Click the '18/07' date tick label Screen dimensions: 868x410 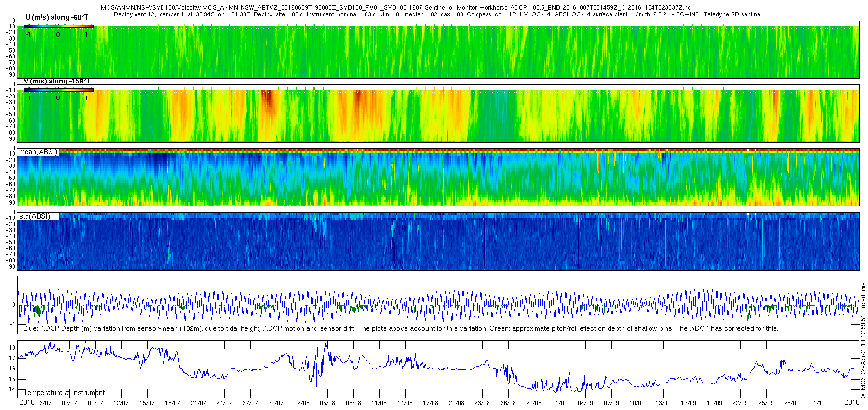point(173,403)
